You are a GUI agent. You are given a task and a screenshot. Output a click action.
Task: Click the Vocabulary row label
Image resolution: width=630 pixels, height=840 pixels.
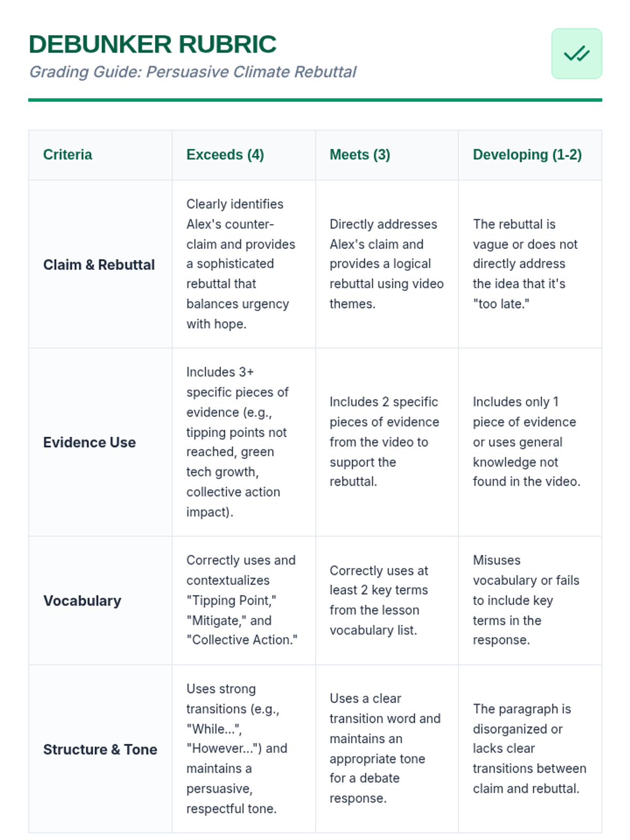[x=82, y=601]
